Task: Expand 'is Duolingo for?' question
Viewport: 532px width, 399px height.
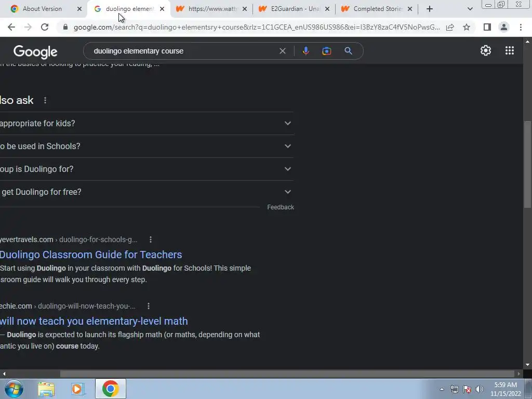Action: 147,169
